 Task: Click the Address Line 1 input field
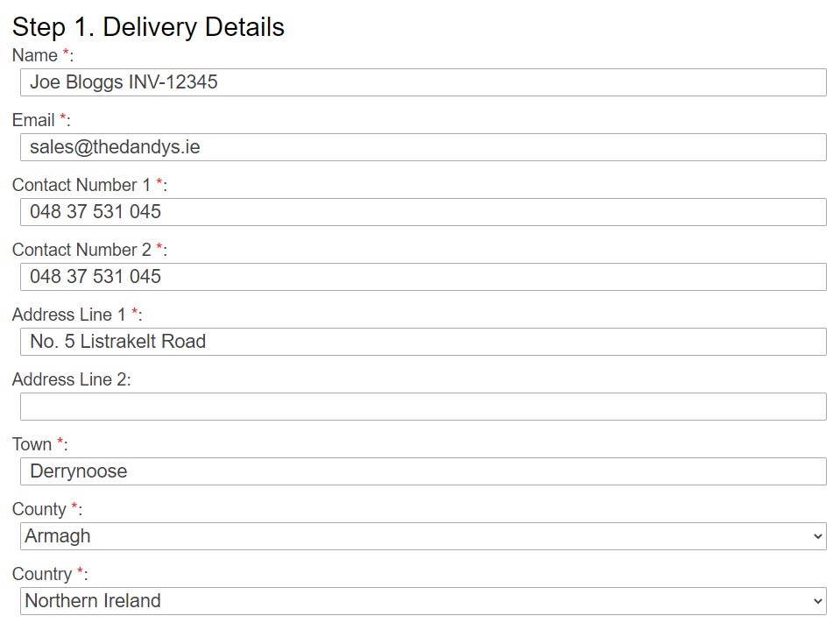pos(423,342)
